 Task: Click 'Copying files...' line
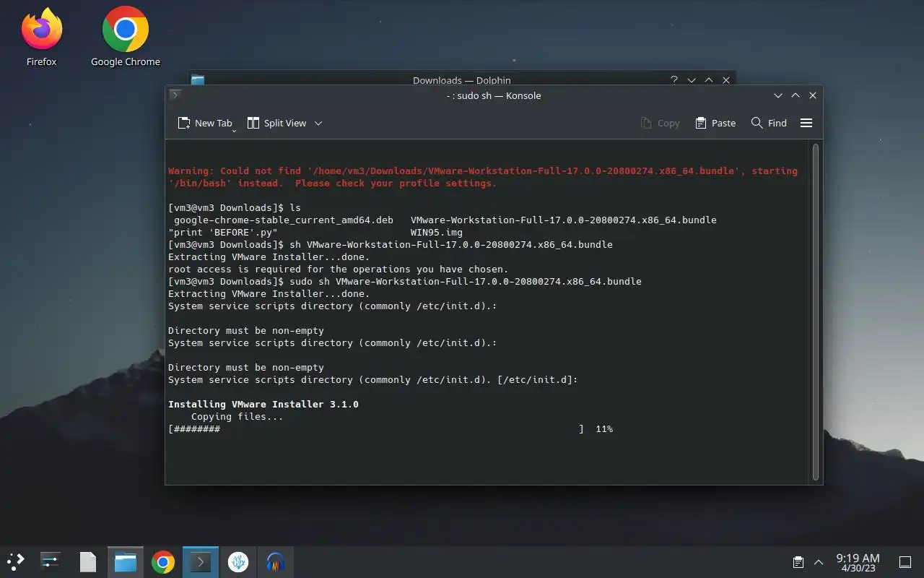[x=237, y=417]
